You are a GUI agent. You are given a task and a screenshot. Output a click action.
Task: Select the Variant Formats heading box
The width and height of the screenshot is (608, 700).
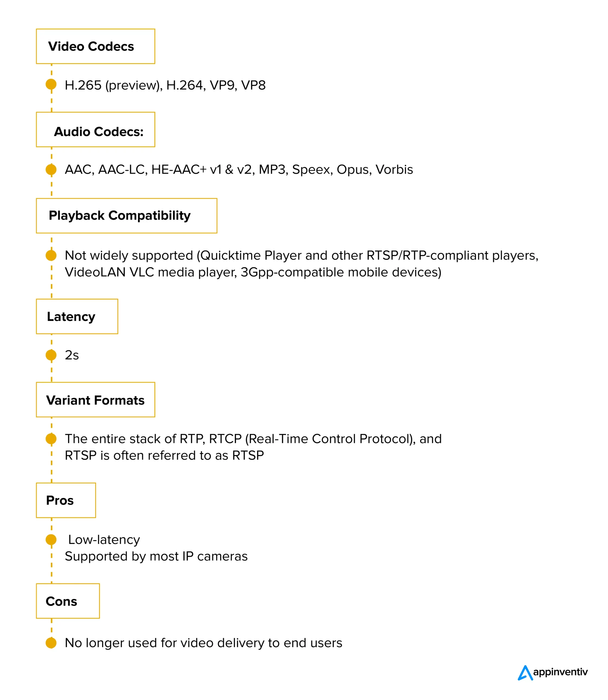click(x=95, y=400)
